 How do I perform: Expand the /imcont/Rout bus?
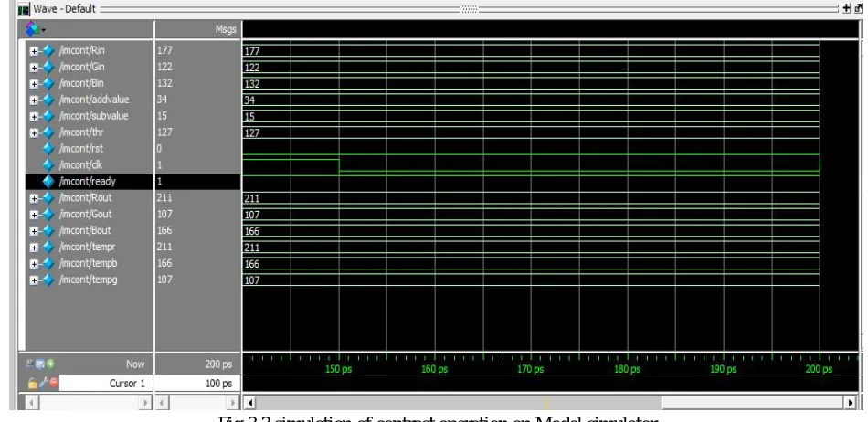[34, 198]
